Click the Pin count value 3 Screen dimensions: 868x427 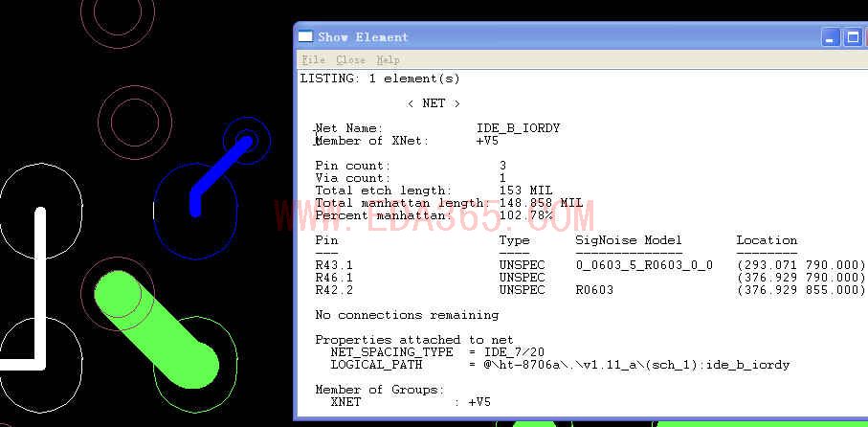pyautogui.click(x=502, y=166)
